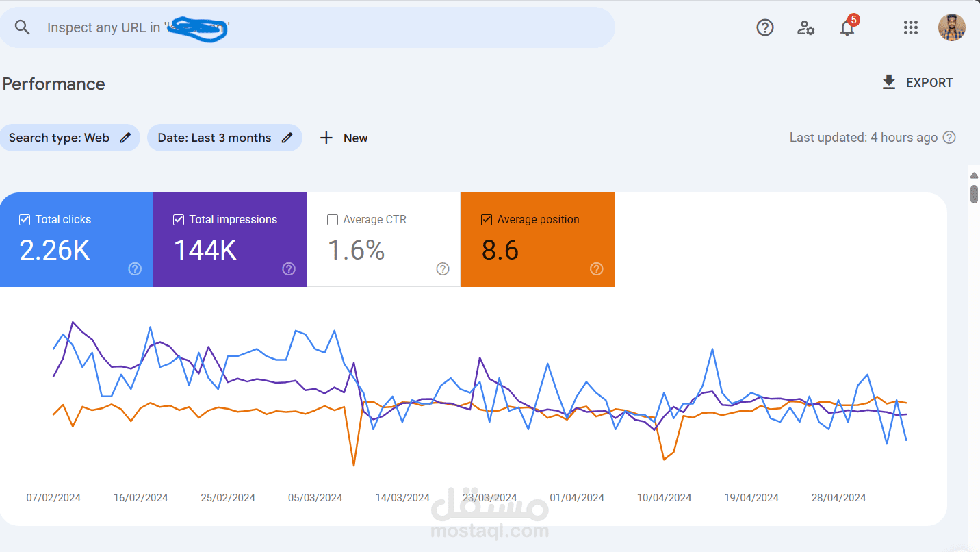Click the scrollbar up arrow

pyautogui.click(x=974, y=175)
